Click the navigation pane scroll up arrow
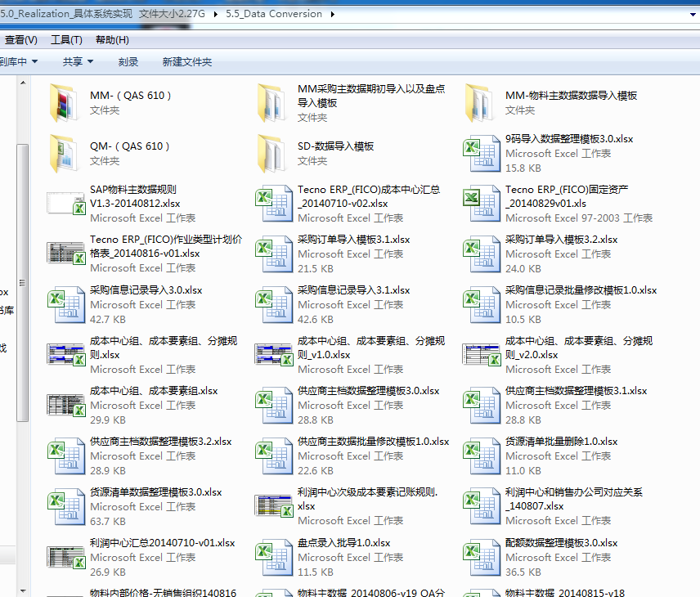This screenshot has height=597, width=700. (23, 83)
